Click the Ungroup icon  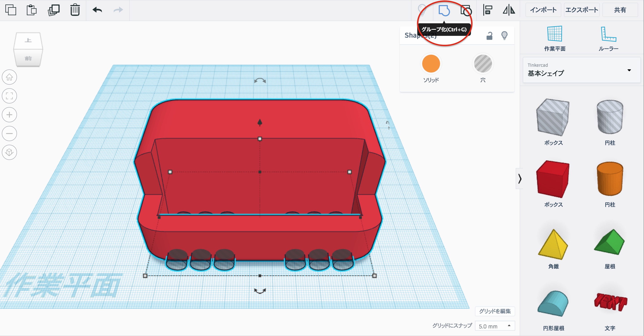tap(466, 11)
